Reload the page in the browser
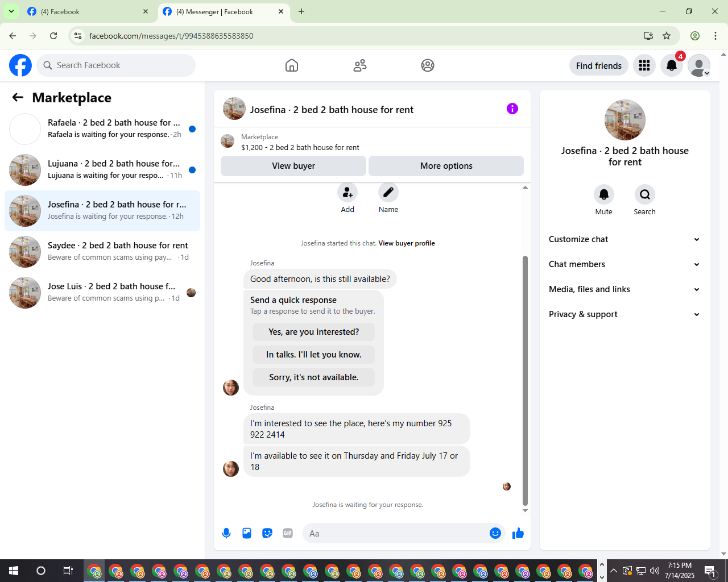 tap(53, 36)
